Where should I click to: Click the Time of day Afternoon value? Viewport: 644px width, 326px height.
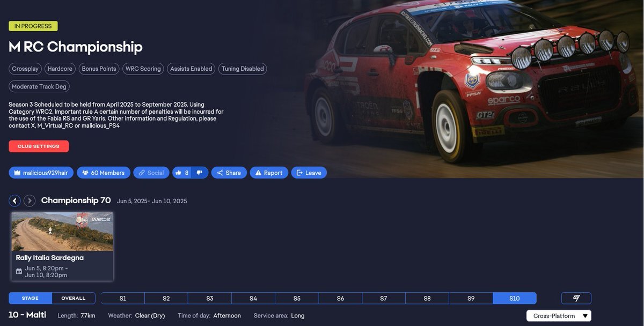(227, 316)
